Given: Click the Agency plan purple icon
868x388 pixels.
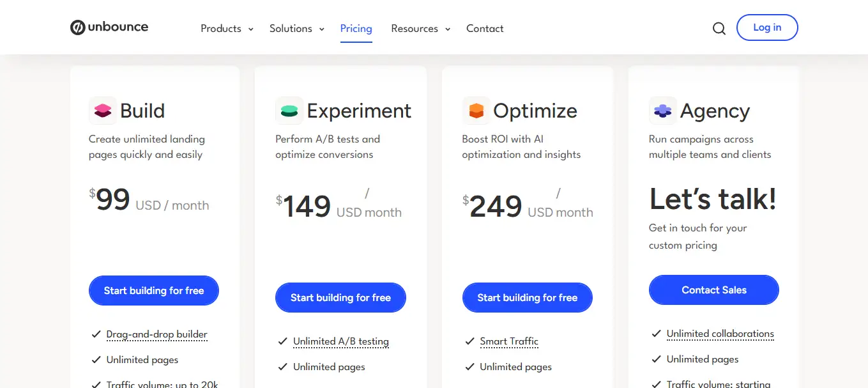Looking at the screenshot, I should point(662,111).
